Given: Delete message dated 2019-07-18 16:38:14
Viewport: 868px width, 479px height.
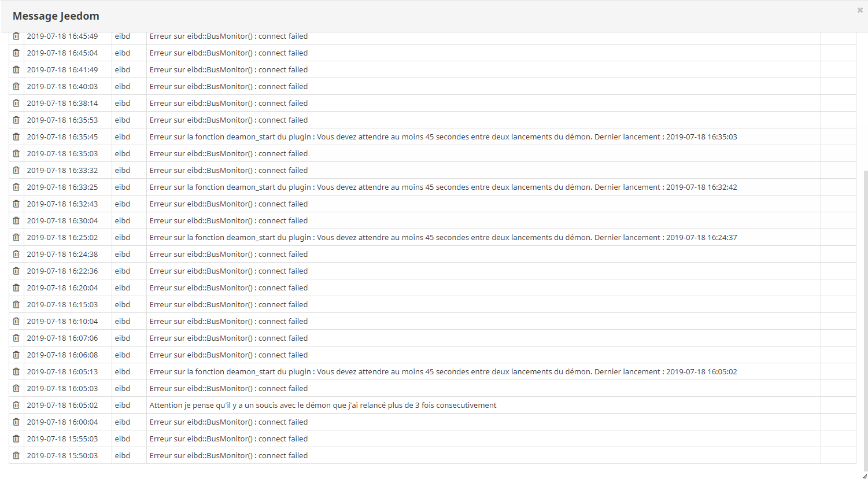Looking at the screenshot, I should click(x=16, y=103).
